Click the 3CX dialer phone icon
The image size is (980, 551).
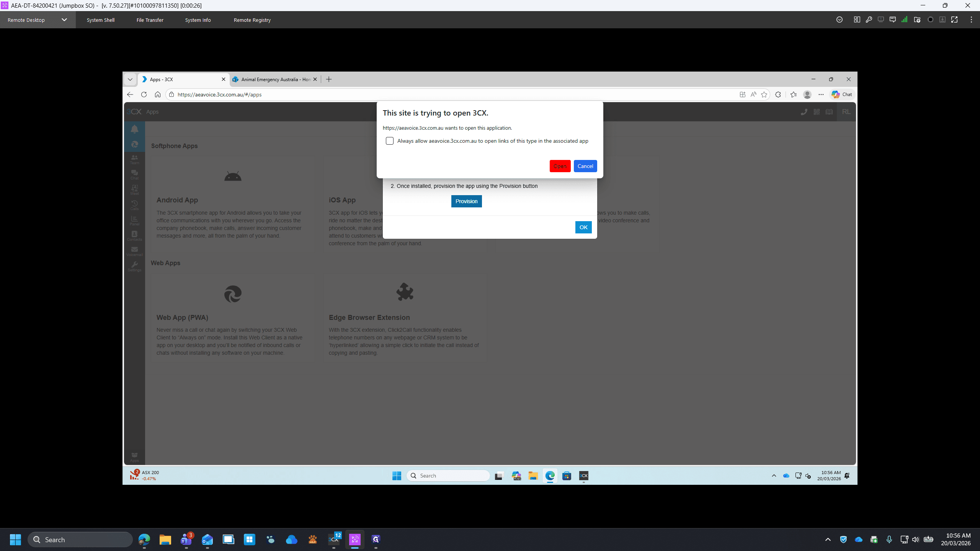point(804,112)
